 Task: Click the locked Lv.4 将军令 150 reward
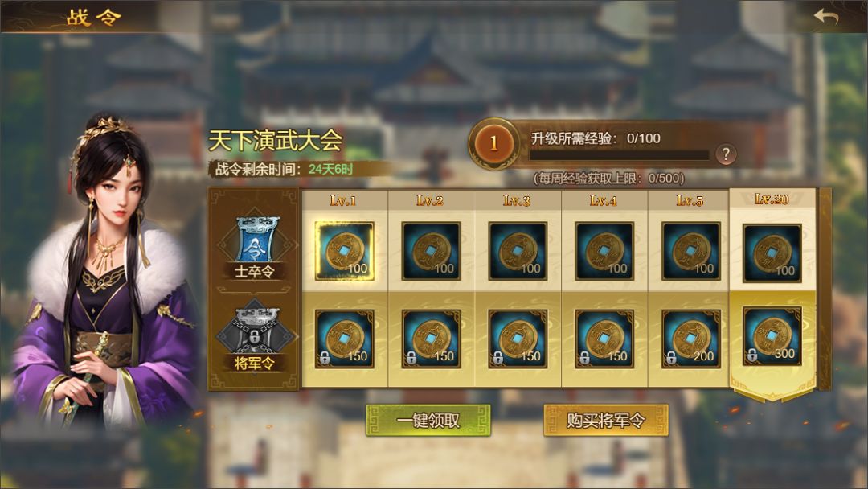coord(604,339)
